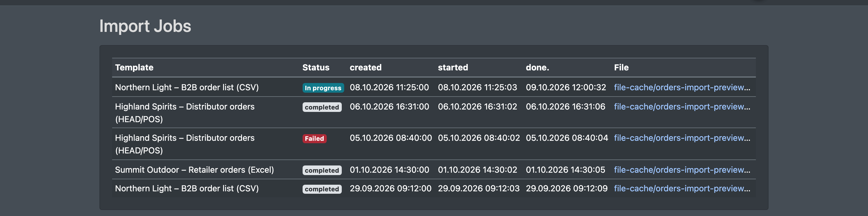
Task: Click completed badge in 06.10.2026 Highland Spirits row
Action: click(x=322, y=107)
